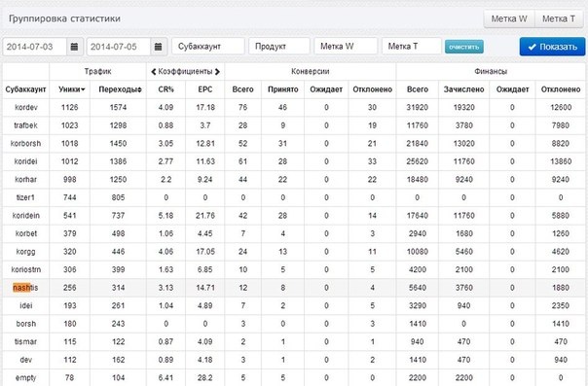Click the EPC column header
Viewport: 588px width, 386px height.
click(205, 89)
